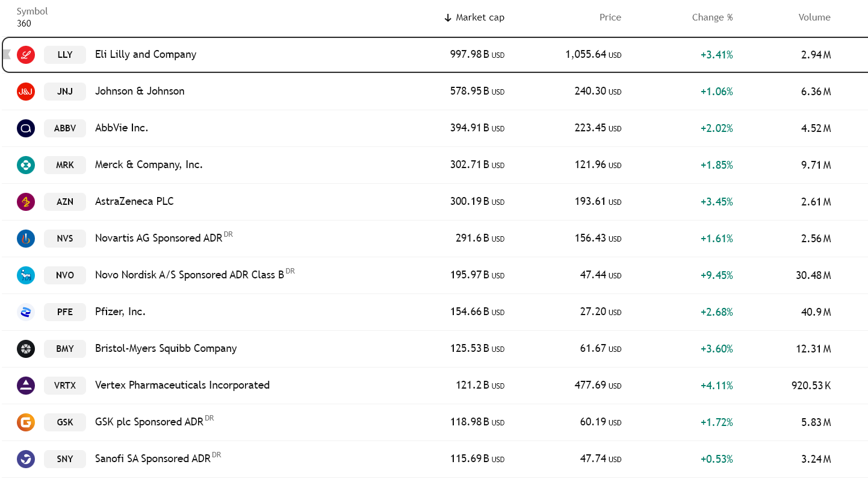The width and height of the screenshot is (868, 479).
Task: Select the Sanofi logo icon
Action: (25, 459)
